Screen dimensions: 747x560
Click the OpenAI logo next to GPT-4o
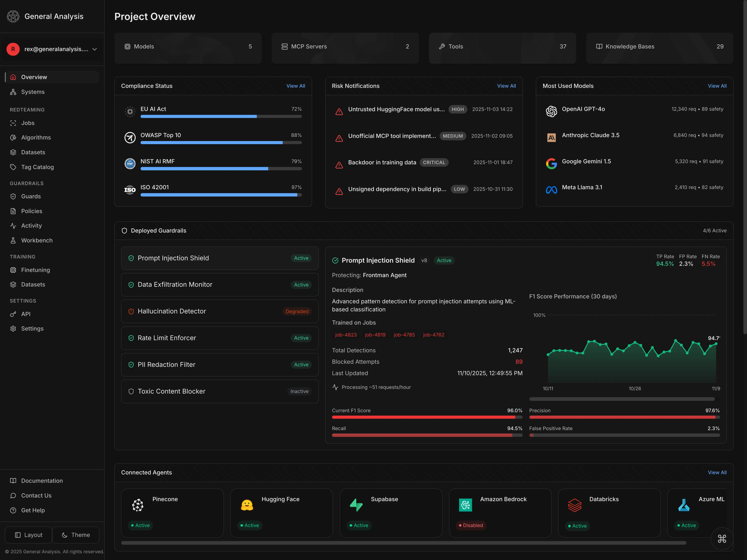click(x=551, y=111)
